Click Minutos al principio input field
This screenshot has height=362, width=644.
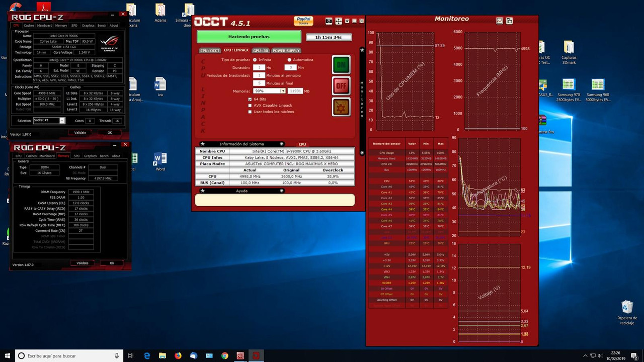point(259,75)
